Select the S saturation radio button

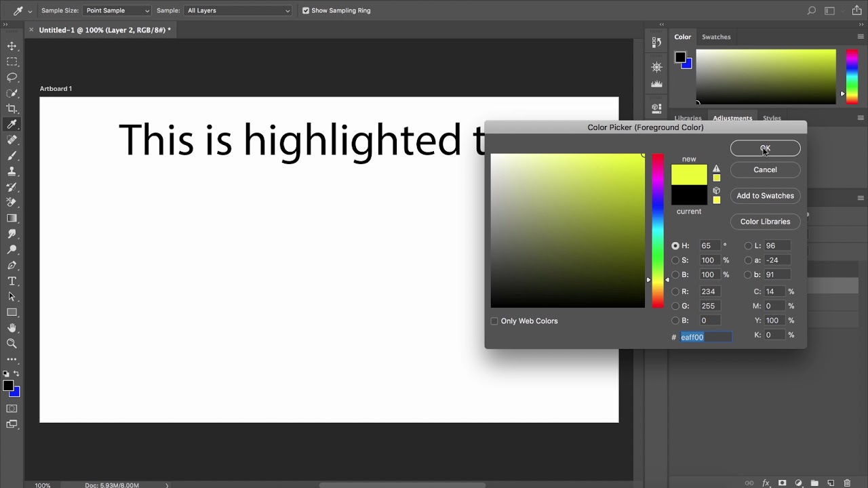pos(675,260)
